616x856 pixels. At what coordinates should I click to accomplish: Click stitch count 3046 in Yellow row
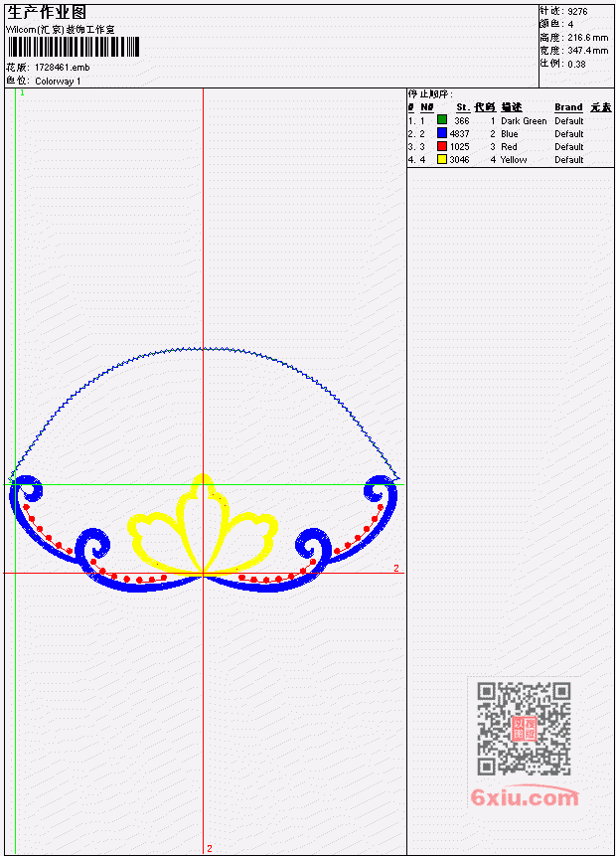(x=459, y=160)
